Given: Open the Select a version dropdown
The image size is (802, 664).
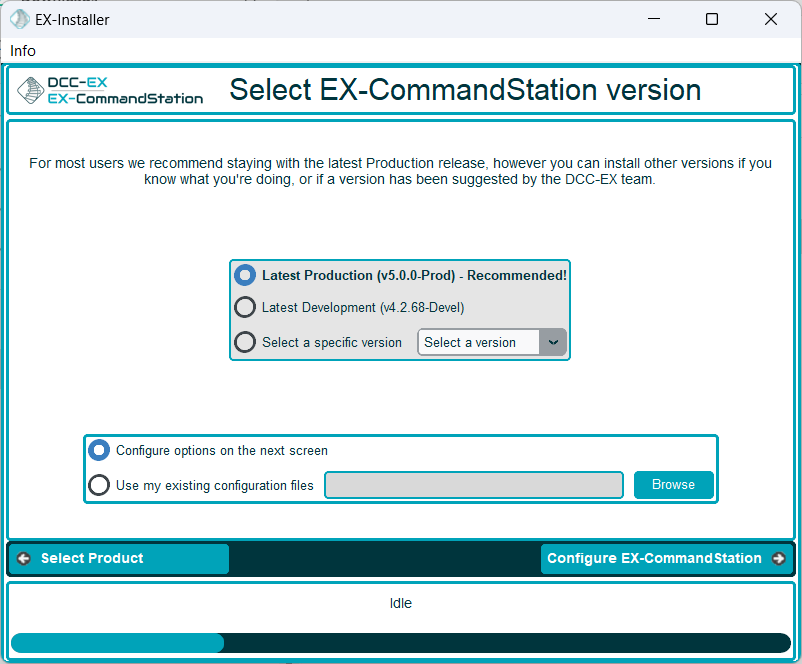Looking at the screenshot, I should pos(479,342).
